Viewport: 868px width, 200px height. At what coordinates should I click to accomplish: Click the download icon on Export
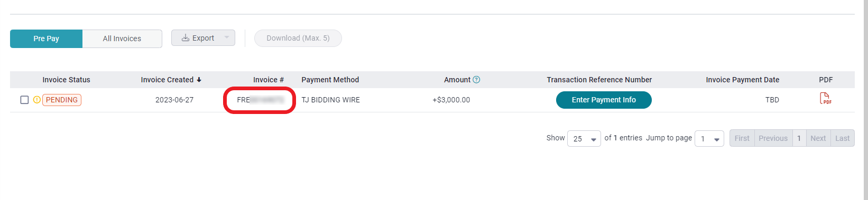(186, 38)
